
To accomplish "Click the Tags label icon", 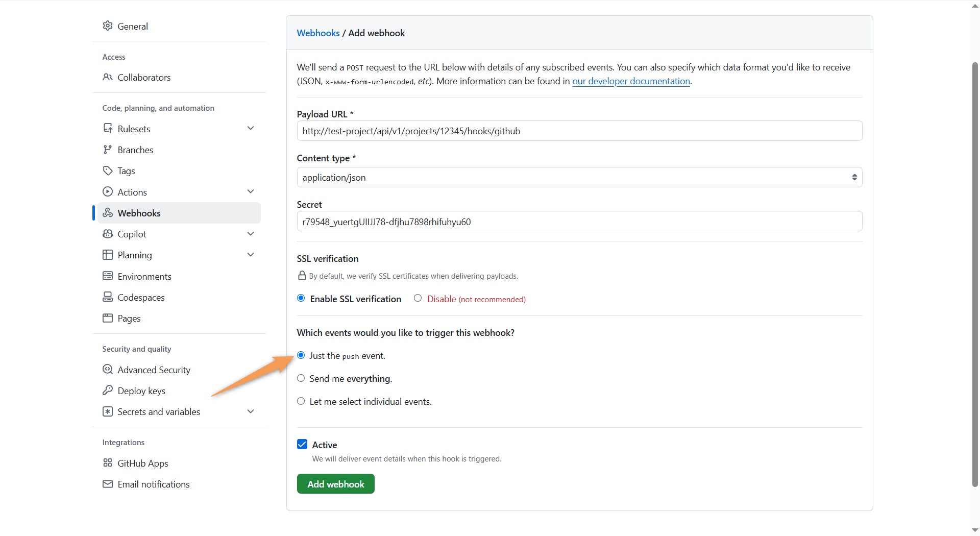I will 107,170.
